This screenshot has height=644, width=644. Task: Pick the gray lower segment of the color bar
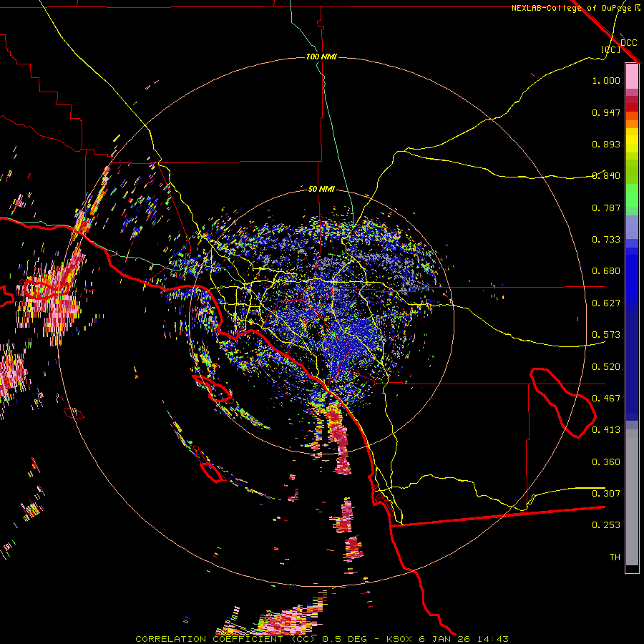point(632,497)
